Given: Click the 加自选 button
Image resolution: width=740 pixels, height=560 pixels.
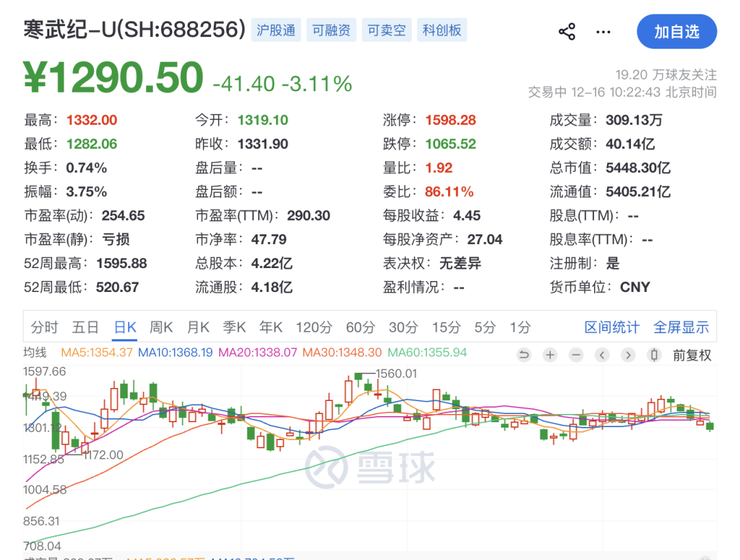Looking at the screenshot, I should pos(676,32).
